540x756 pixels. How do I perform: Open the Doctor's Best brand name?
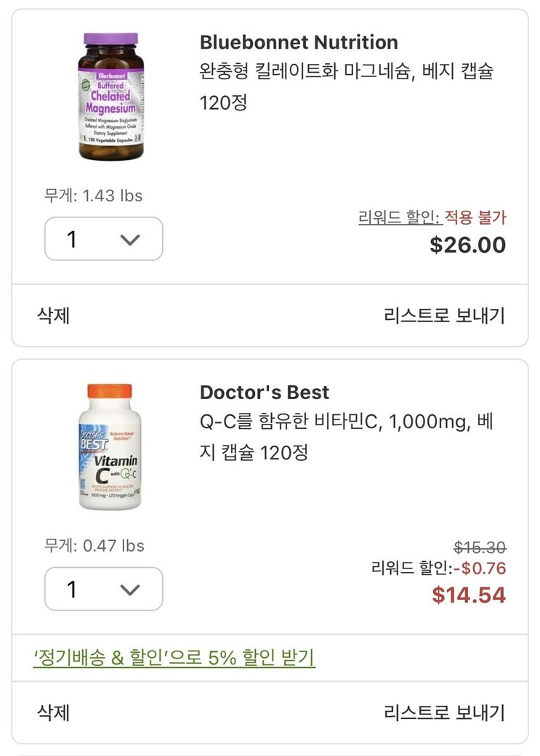pos(265,393)
